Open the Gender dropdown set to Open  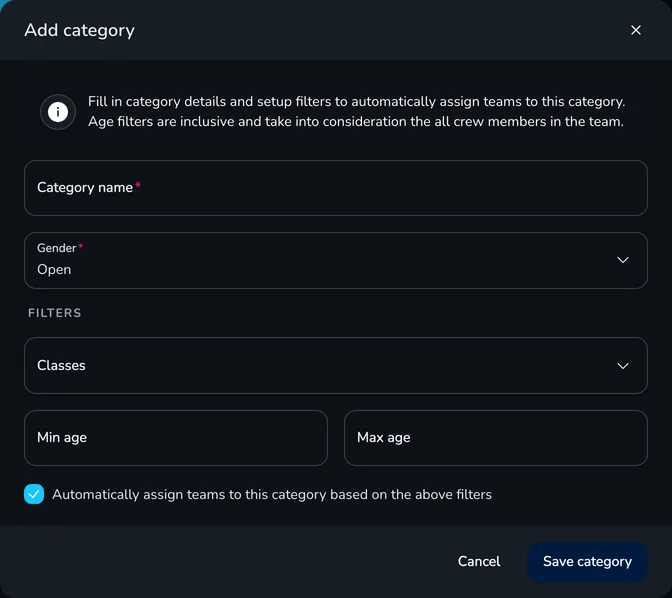point(336,260)
